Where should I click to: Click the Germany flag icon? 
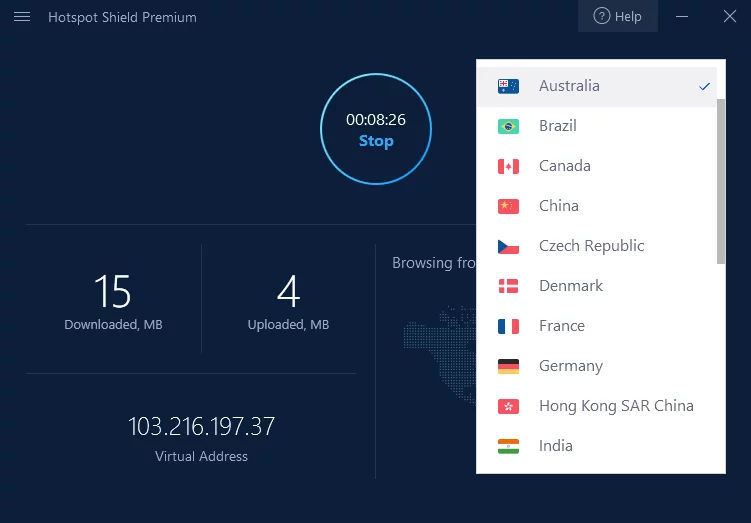pyautogui.click(x=508, y=366)
